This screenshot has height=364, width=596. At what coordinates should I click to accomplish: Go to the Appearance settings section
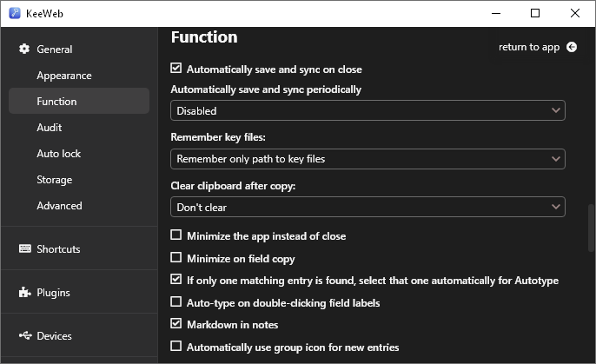64,76
